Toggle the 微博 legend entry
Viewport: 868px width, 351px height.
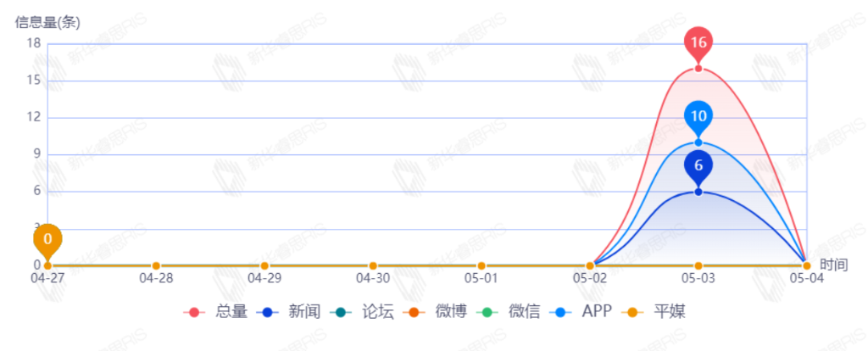[x=436, y=312]
